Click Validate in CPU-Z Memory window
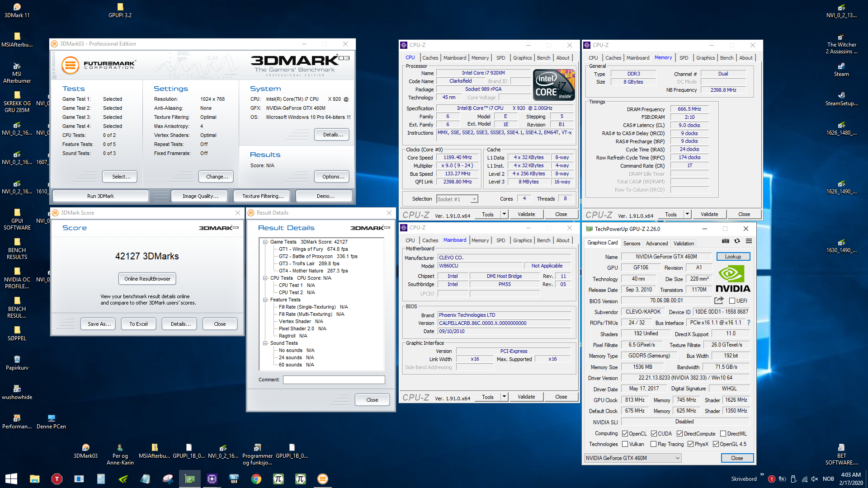 [709, 214]
